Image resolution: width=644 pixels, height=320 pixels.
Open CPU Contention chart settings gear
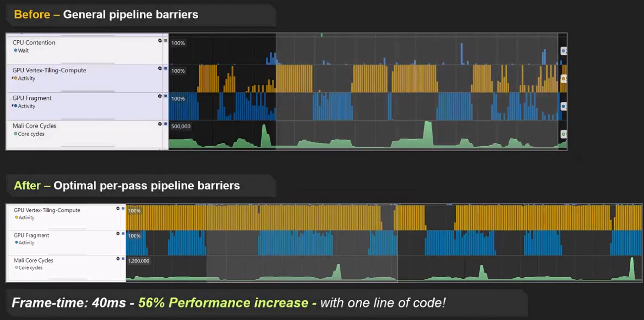[160, 41]
